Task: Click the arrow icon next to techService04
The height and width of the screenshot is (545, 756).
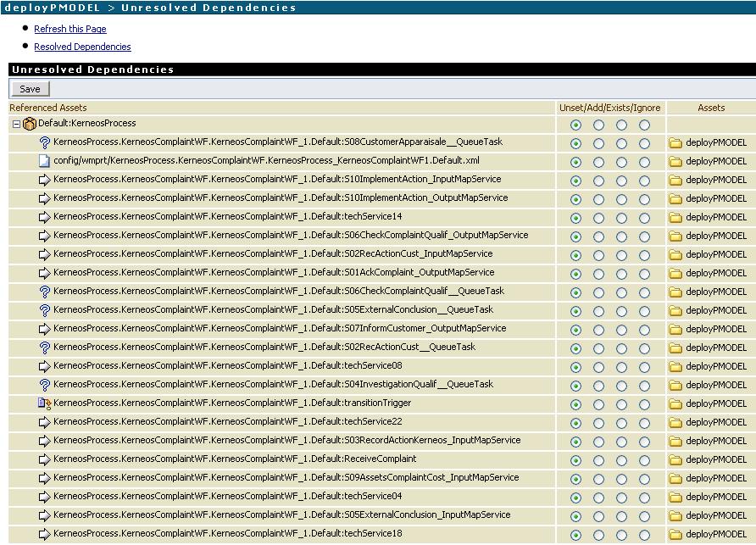Action: point(44,497)
